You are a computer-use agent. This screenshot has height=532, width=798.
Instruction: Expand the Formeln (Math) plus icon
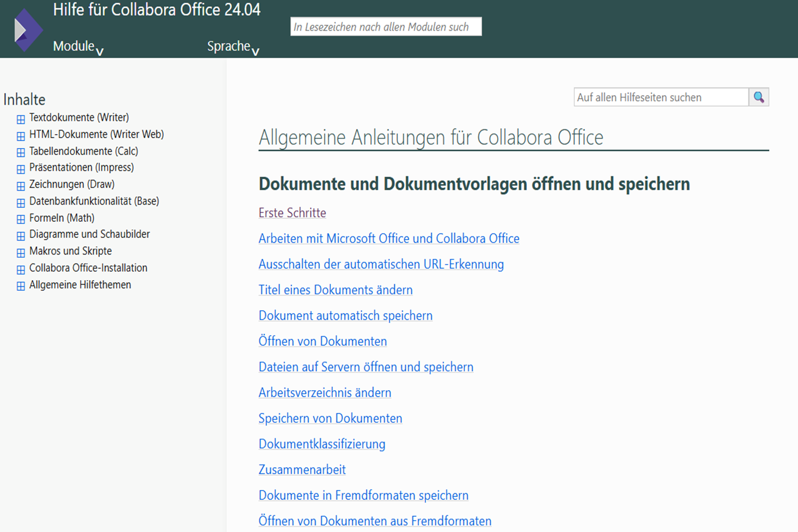click(21, 219)
